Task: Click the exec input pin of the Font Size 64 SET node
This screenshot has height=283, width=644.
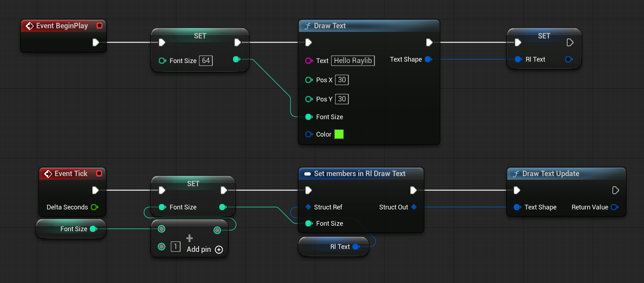Action: coord(162,42)
